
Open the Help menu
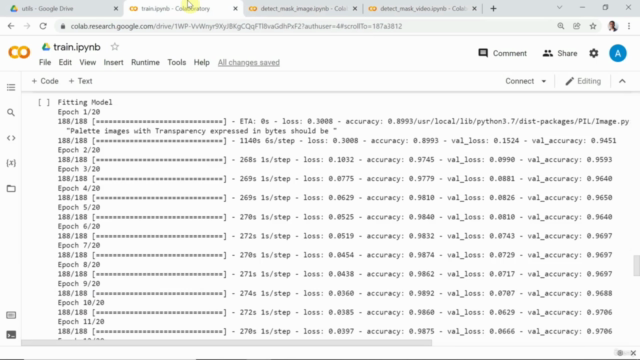[201, 62]
